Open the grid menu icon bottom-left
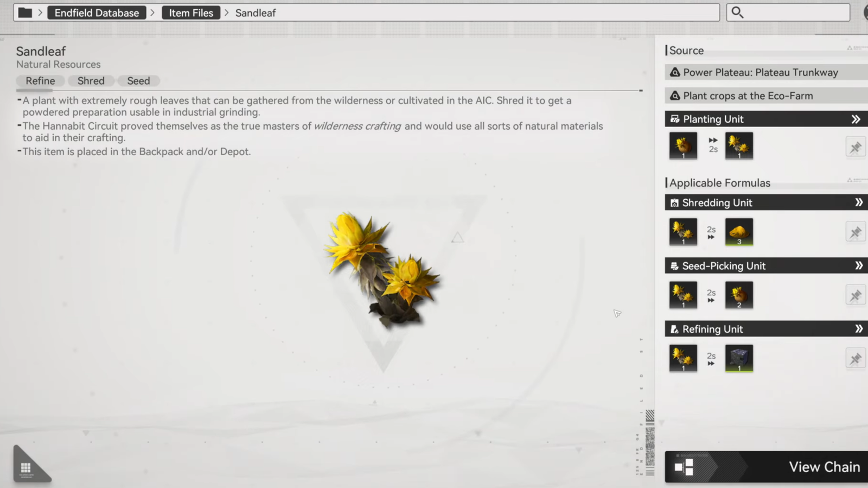This screenshot has width=868, height=488. pyautogui.click(x=26, y=467)
